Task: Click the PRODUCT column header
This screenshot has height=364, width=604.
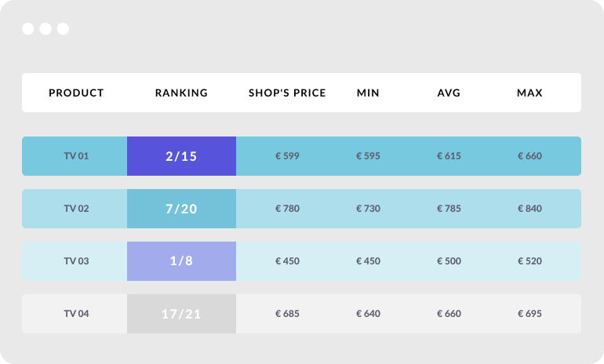Action: (x=76, y=93)
